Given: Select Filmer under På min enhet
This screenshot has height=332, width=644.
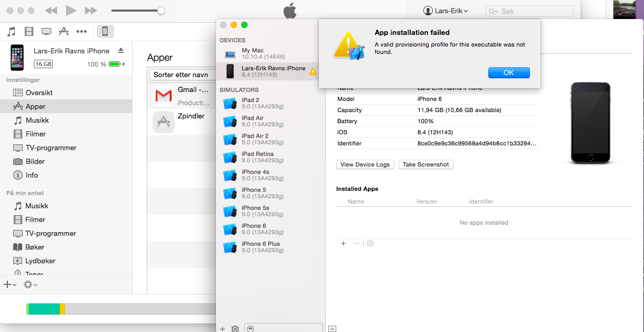Looking at the screenshot, I should click(x=66, y=219).
